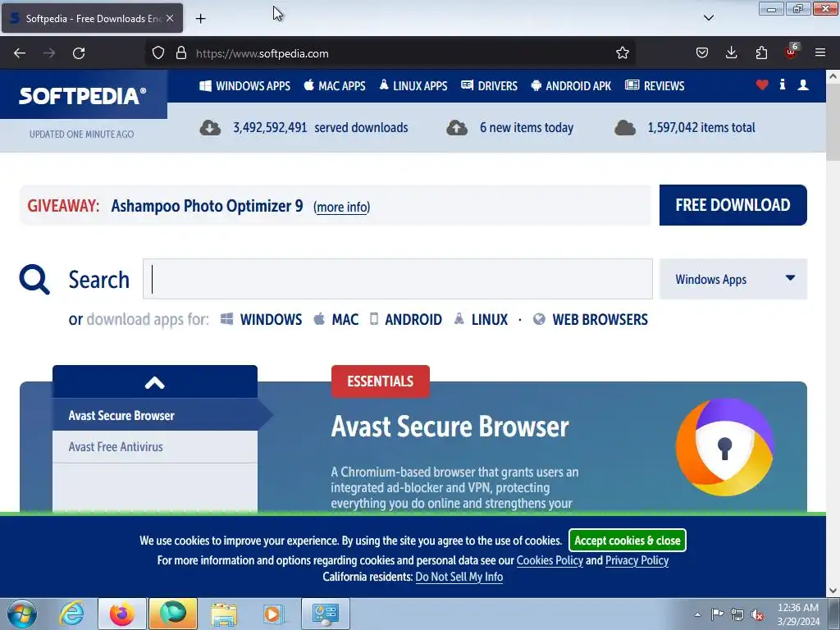Click the FREE DOWNLOAD button

(733, 205)
